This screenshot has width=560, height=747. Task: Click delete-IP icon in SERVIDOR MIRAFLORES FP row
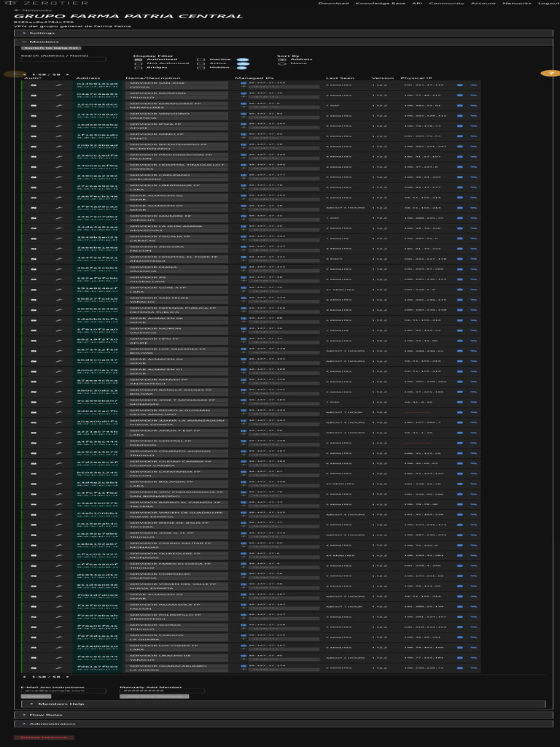244,104
